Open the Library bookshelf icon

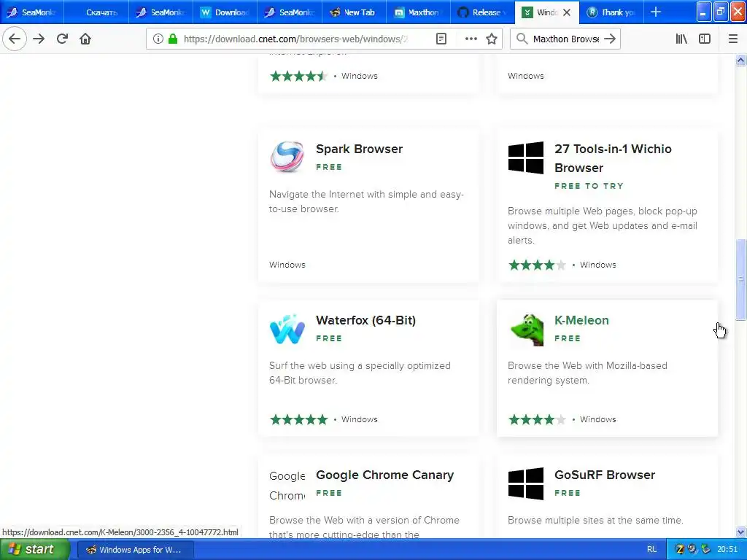click(681, 39)
